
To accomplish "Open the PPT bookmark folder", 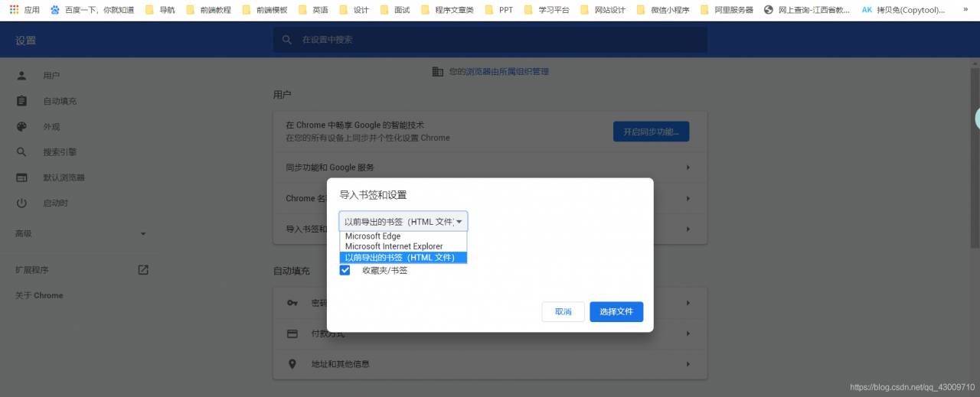I will pyautogui.click(x=499, y=10).
